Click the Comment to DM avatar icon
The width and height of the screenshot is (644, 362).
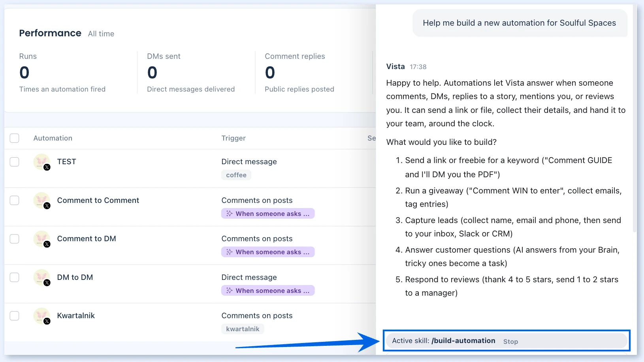42,239
